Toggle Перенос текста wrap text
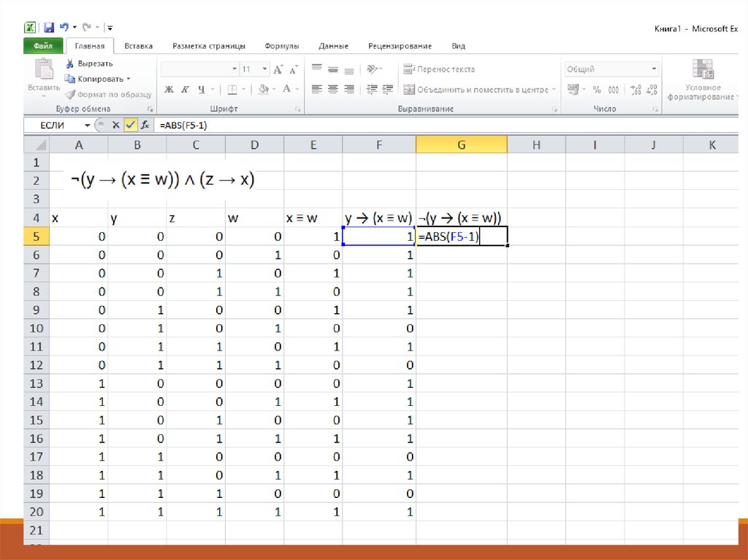 tap(438, 69)
